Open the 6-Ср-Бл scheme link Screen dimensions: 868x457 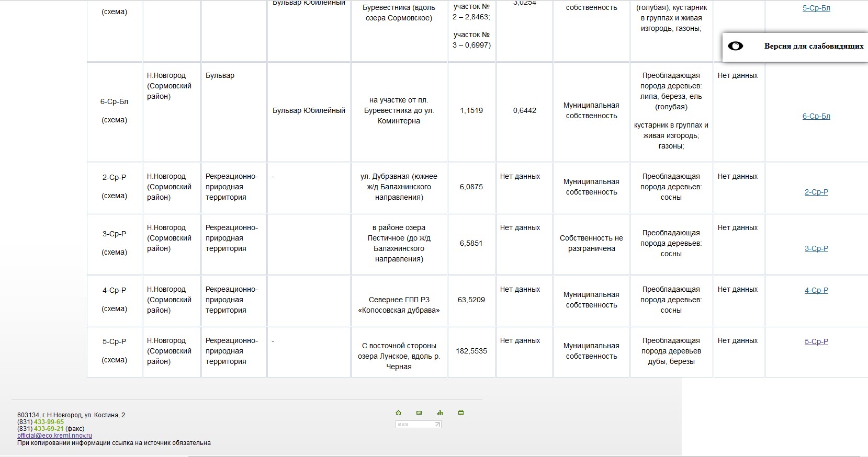[x=816, y=116]
